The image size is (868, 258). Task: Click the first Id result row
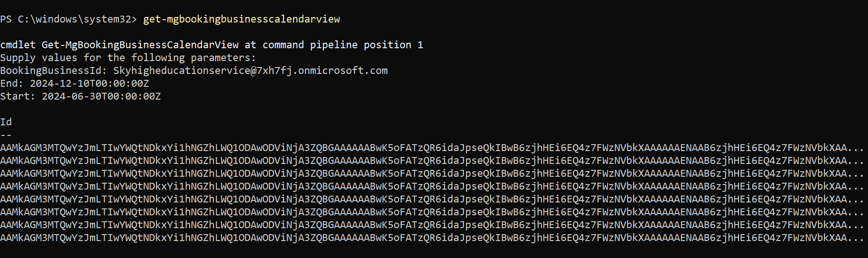431,148
